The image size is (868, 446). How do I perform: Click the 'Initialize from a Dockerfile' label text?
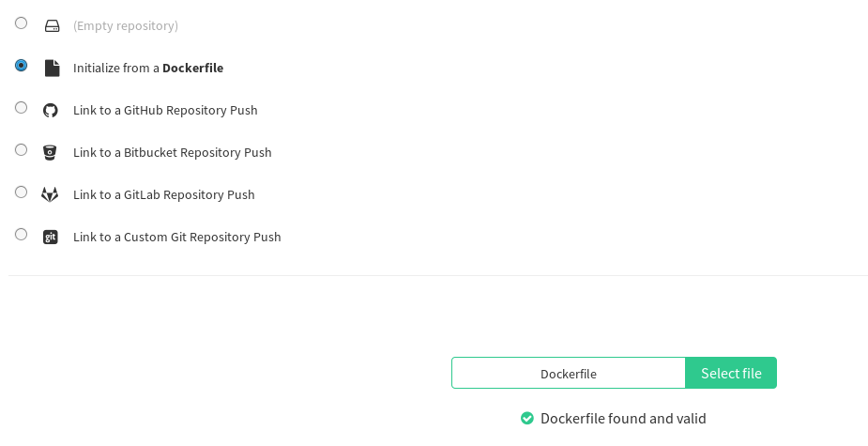(148, 69)
